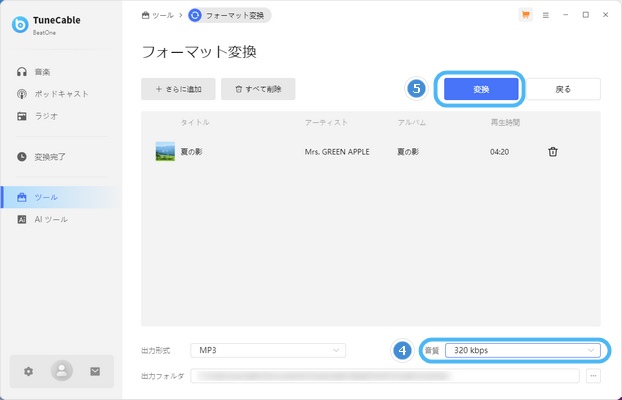The width and height of the screenshot is (622, 400).
Task: Start conversion with 変換 button
Action: point(481,89)
